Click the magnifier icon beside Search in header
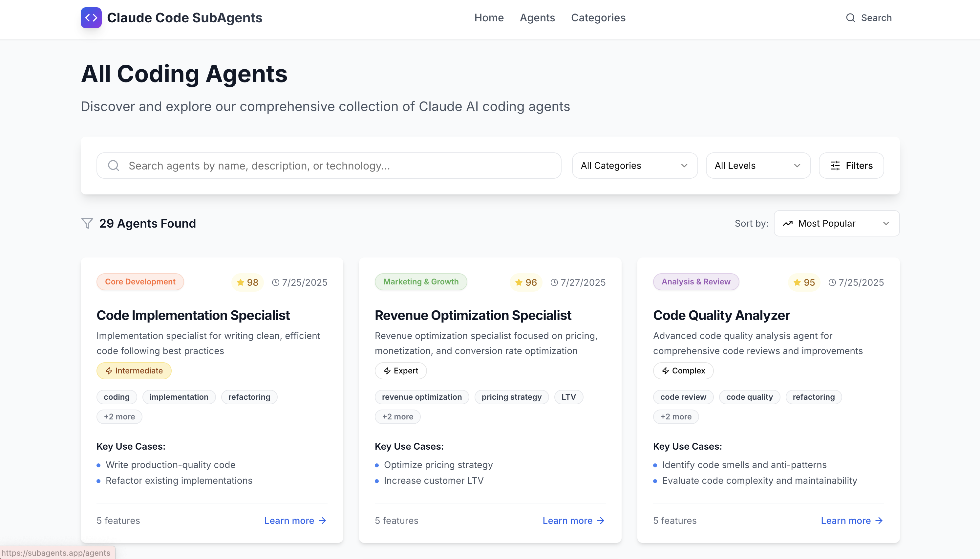The width and height of the screenshot is (980, 559). tap(850, 18)
